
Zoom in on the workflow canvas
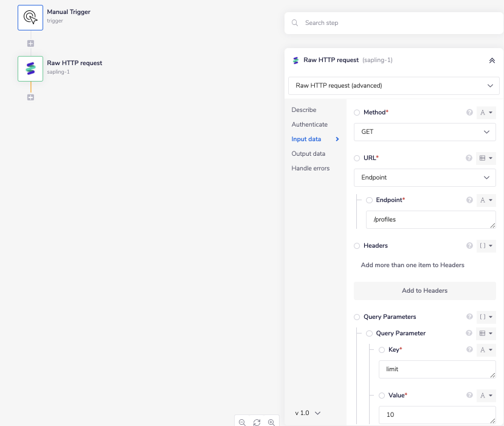[x=271, y=422]
